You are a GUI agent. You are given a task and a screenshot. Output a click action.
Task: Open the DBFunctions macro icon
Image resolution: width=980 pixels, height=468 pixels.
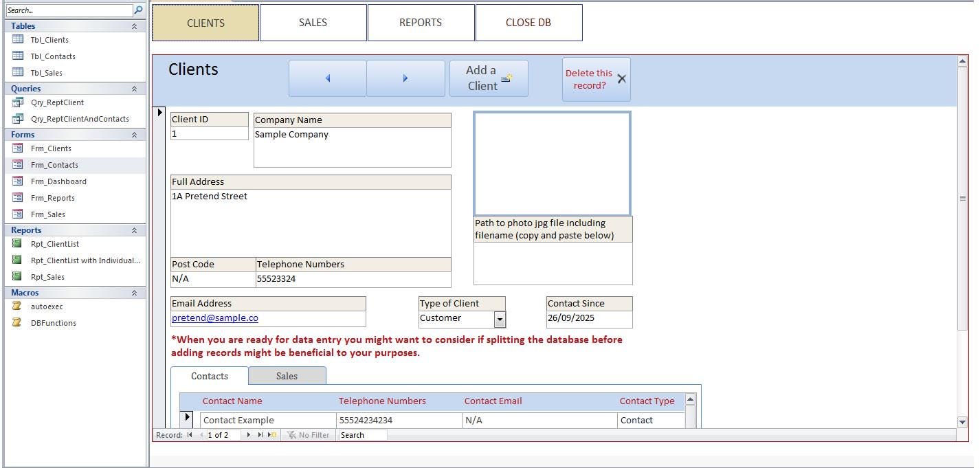pyautogui.click(x=18, y=322)
